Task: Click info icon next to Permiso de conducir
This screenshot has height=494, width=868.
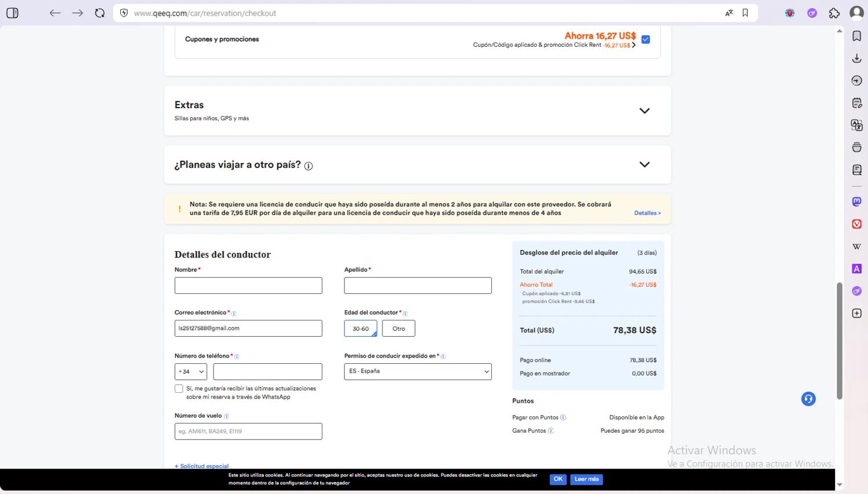Action: pyautogui.click(x=443, y=356)
